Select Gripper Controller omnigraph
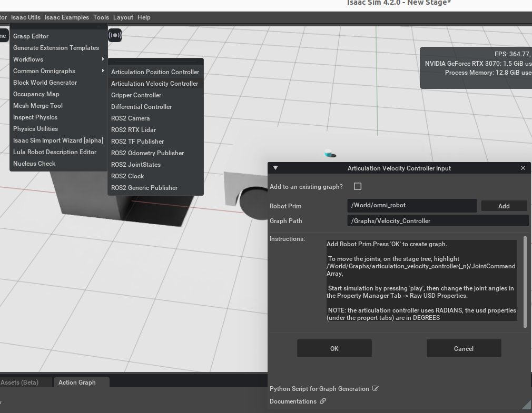Viewport: 532px width, 413px height. pyautogui.click(x=155, y=95)
